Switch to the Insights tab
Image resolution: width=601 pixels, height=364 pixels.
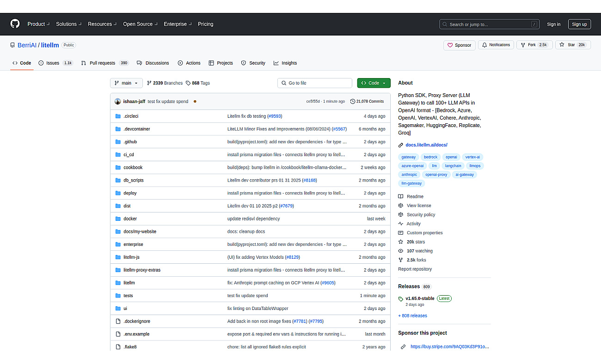coord(285,63)
